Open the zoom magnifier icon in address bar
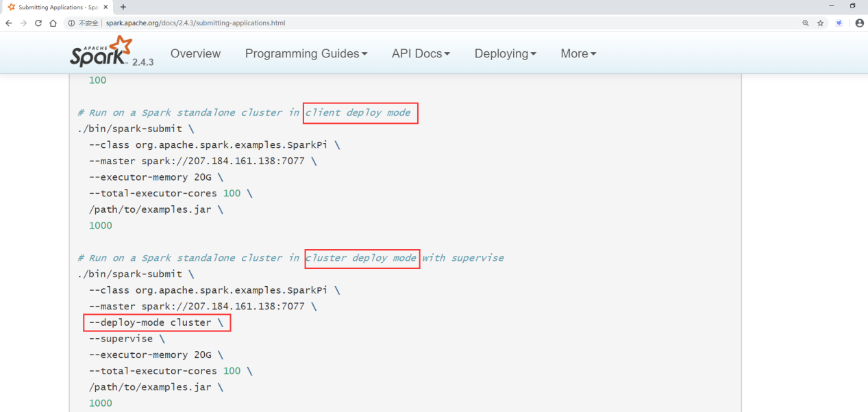868x412 pixels. point(806,23)
